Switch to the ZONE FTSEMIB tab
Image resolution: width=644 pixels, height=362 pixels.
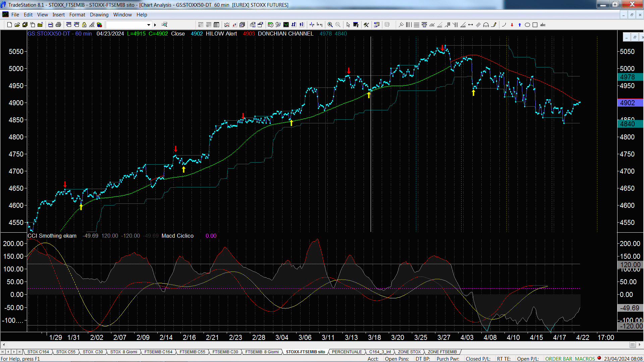coord(442,352)
